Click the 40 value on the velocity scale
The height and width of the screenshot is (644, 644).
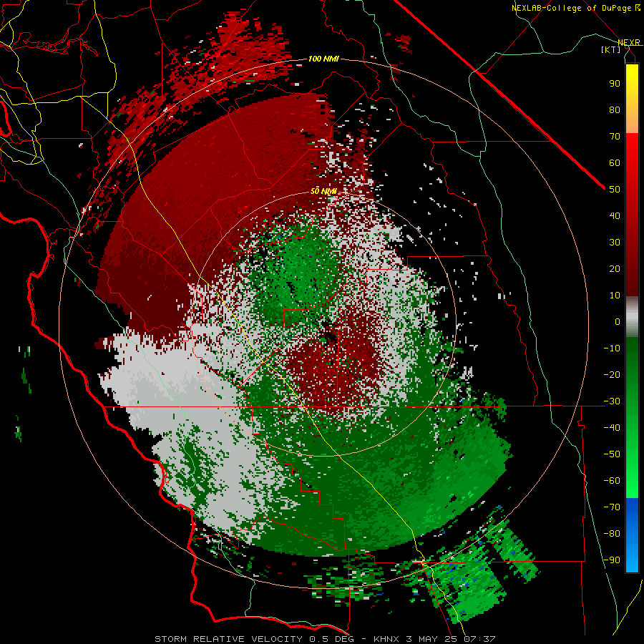click(615, 215)
